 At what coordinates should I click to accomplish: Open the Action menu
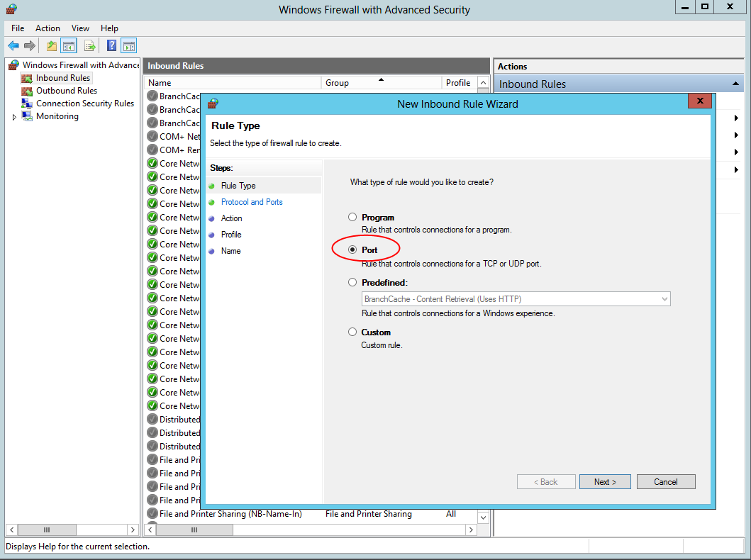[48, 28]
